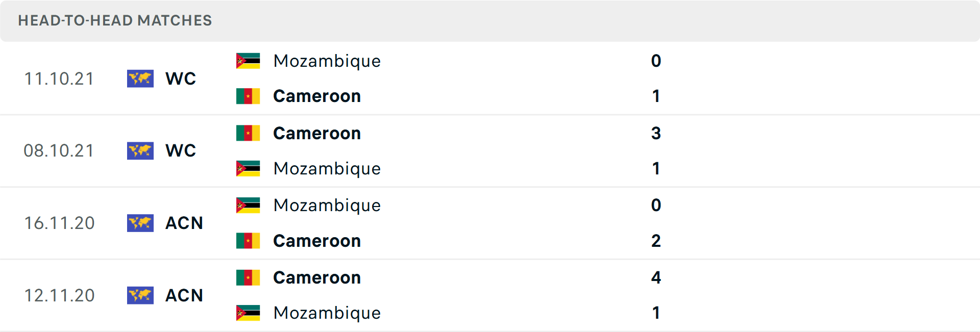
Task: Click the 08.10.21 match date
Action: tap(59, 151)
